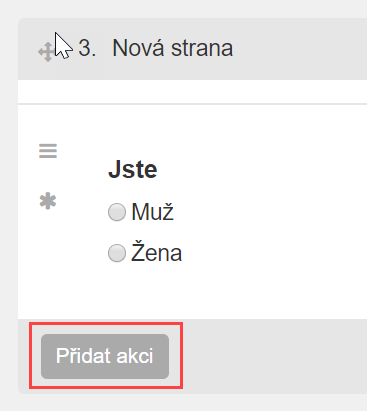Grab the move handle icon of page 3
This screenshot has width=367, height=411.
(x=46, y=52)
